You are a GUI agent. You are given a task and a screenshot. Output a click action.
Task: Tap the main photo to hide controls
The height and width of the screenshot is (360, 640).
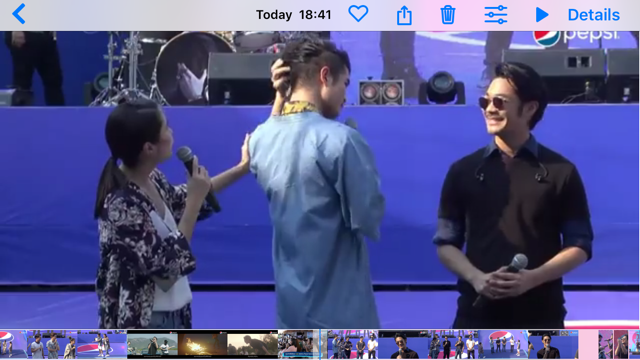320,180
